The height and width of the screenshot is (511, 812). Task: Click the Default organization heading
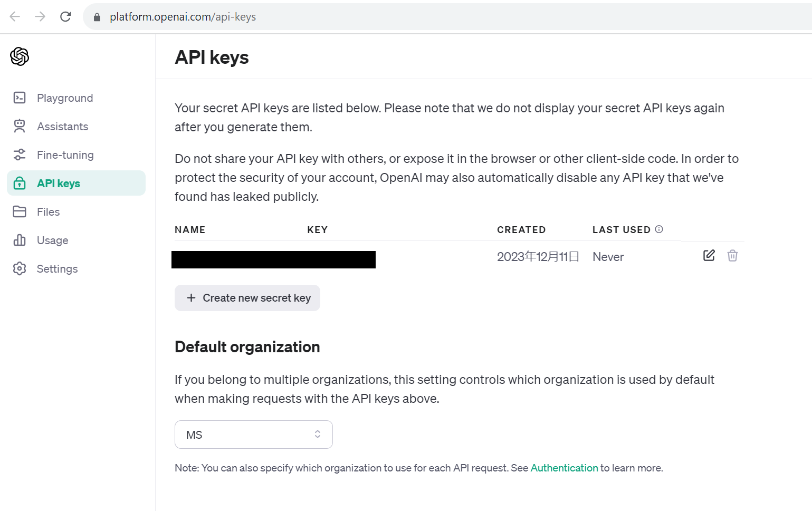coord(247,347)
